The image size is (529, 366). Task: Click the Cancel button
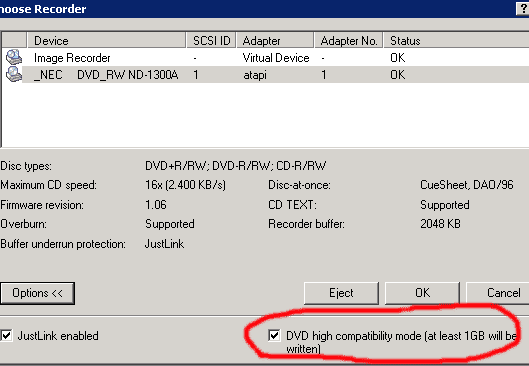tap(498, 293)
